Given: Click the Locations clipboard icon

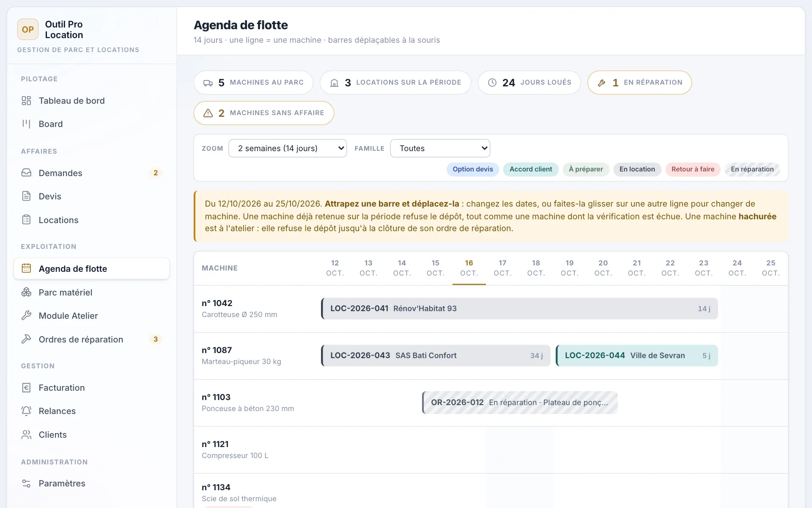Looking at the screenshot, I should coord(26,220).
